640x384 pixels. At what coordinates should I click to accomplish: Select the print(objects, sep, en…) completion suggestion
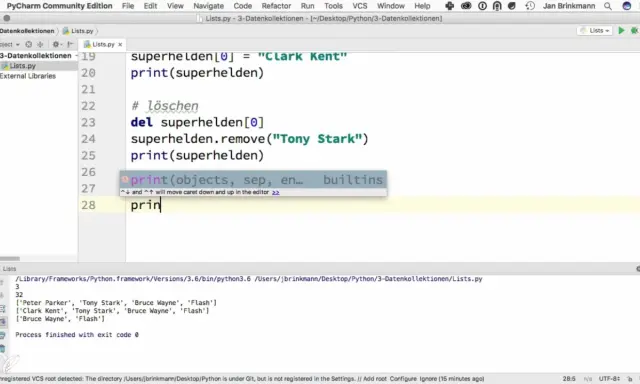(x=253, y=180)
